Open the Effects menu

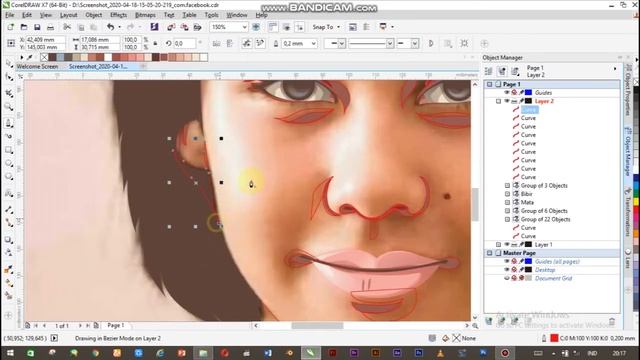pyautogui.click(x=118, y=15)
